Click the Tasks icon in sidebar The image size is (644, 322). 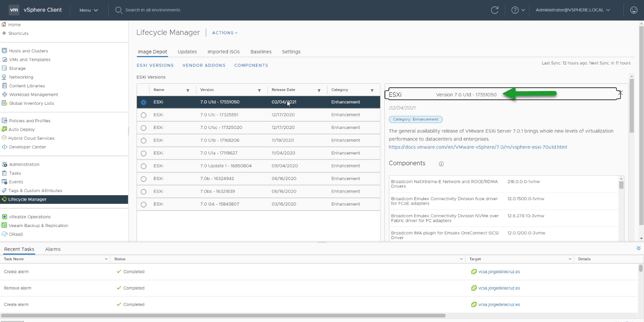(4, 173)
